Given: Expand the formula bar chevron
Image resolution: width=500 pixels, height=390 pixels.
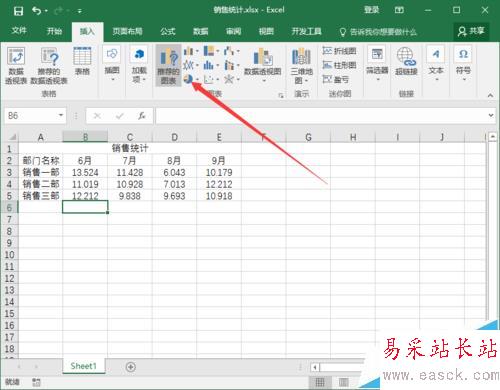Looking at the screenshot, I should 491,115.
